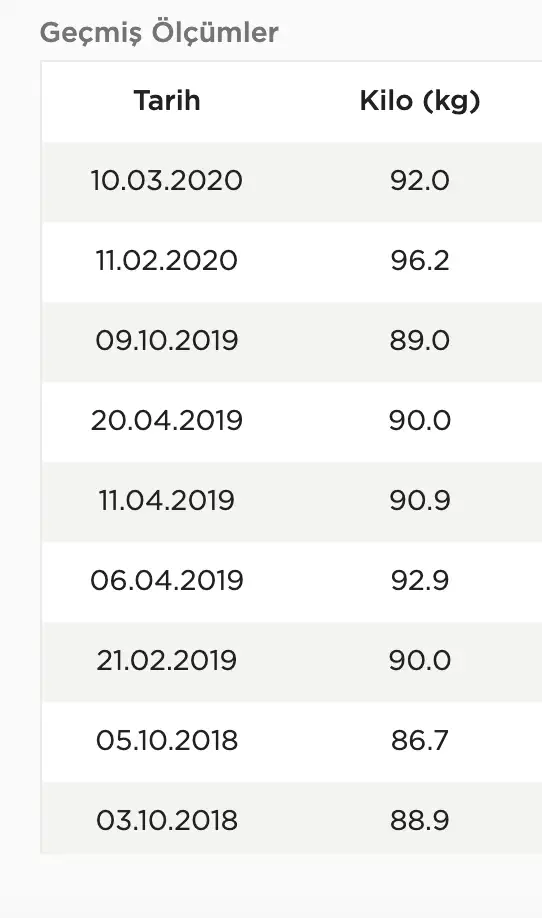
Task: Click the 90.0 weight for 21.02.2019
Action: pos(420,660)
